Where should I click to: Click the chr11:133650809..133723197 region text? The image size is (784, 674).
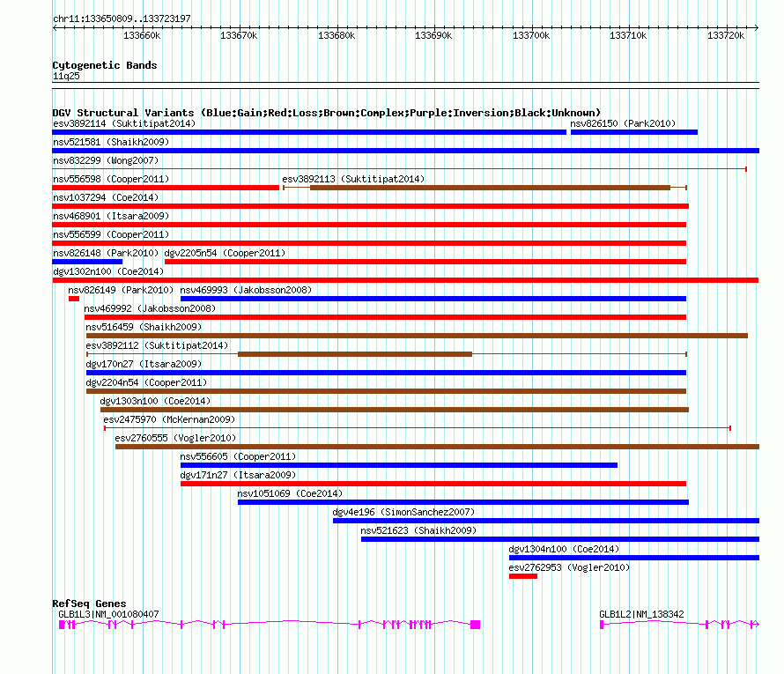[122, 19]
